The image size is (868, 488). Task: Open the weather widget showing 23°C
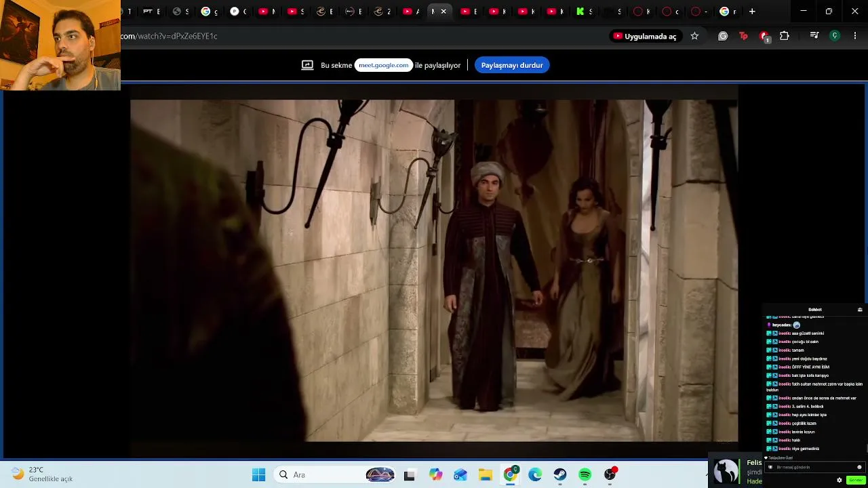42,474
